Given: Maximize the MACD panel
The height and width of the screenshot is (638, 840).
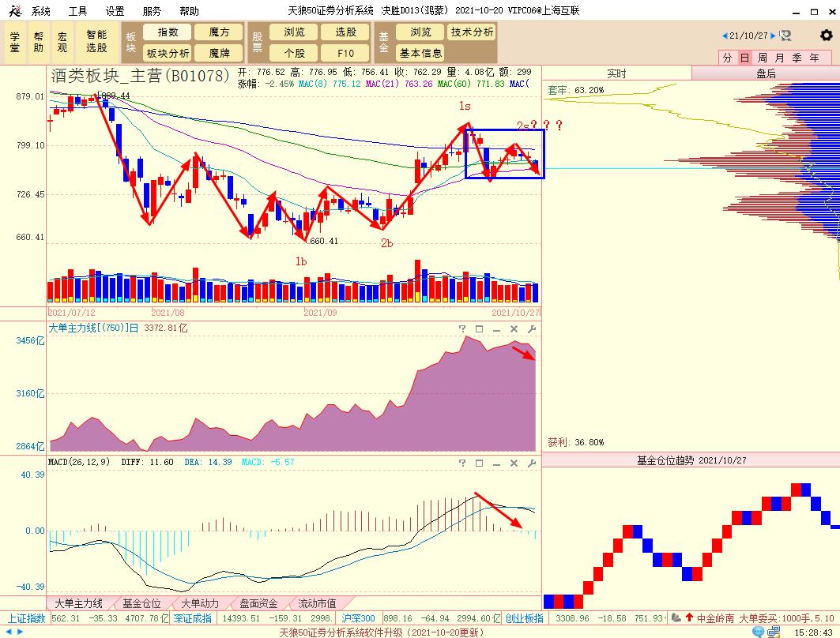Looking at the screenshot, I should point(480,463).
